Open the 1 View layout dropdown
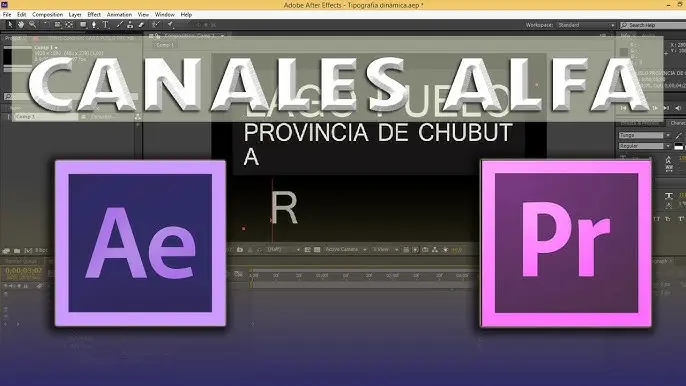 point(385,249)
